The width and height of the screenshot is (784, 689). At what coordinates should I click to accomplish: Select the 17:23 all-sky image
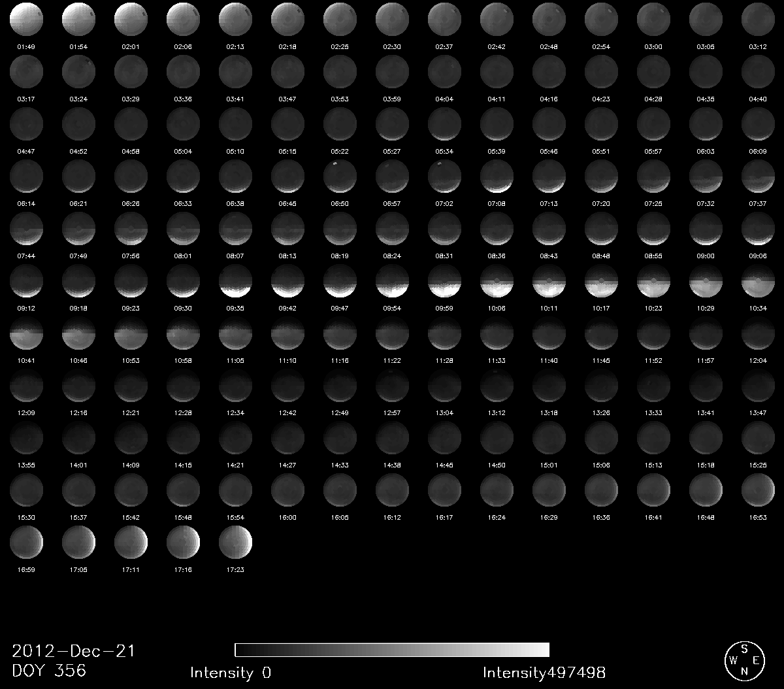coord(235,542)
